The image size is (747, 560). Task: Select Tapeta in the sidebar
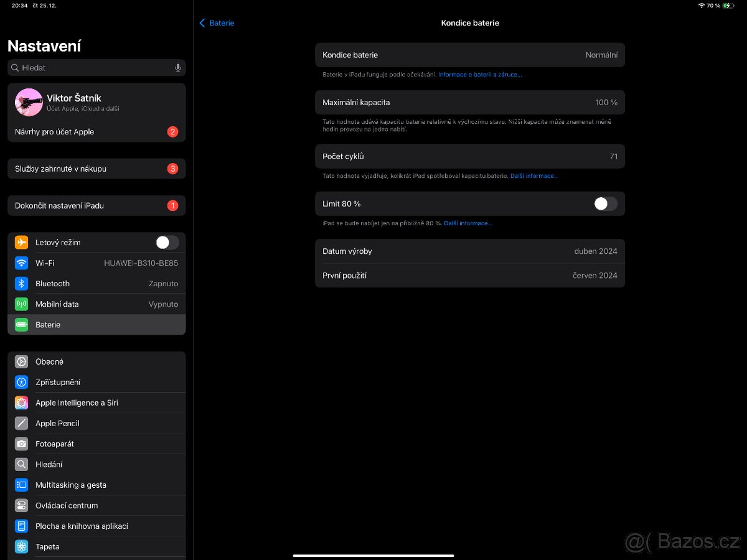(21, 546)
